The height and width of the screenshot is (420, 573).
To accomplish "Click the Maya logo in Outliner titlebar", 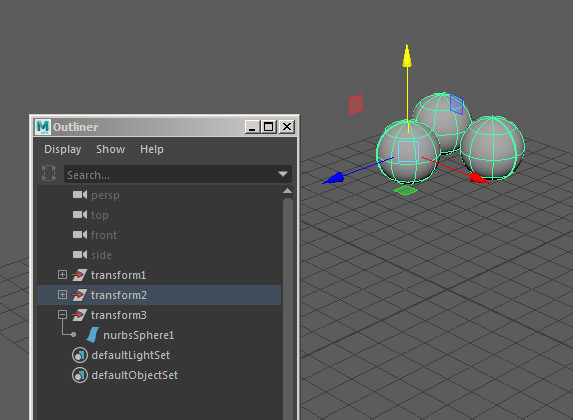I will coord(42,127).
